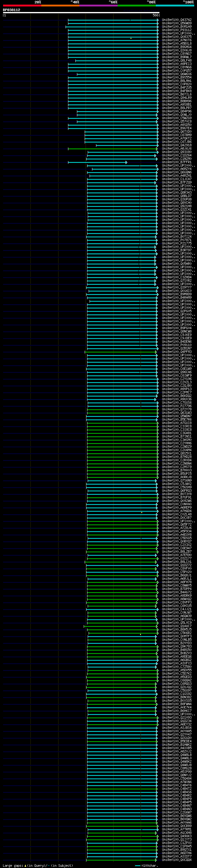Open hit UniRef100_Q0C0Q4
The height and width of the screenshot is (868, 197).
[x=177, y=860]
